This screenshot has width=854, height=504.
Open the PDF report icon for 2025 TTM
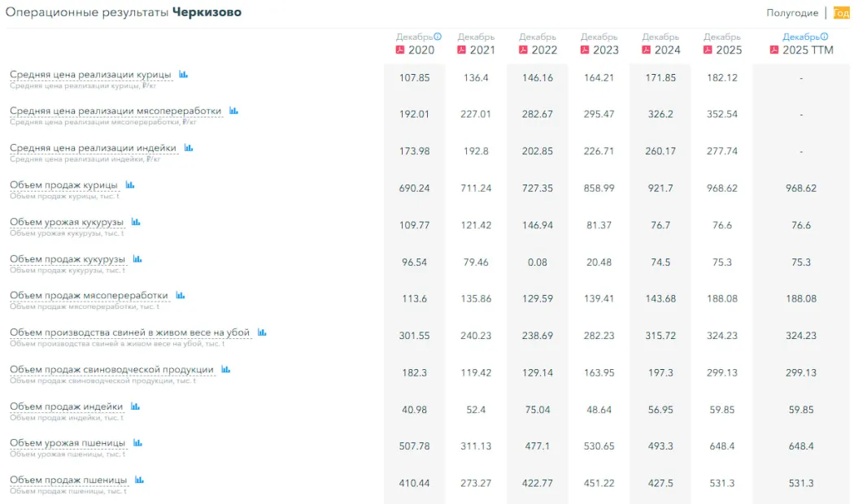click(774, 50)
